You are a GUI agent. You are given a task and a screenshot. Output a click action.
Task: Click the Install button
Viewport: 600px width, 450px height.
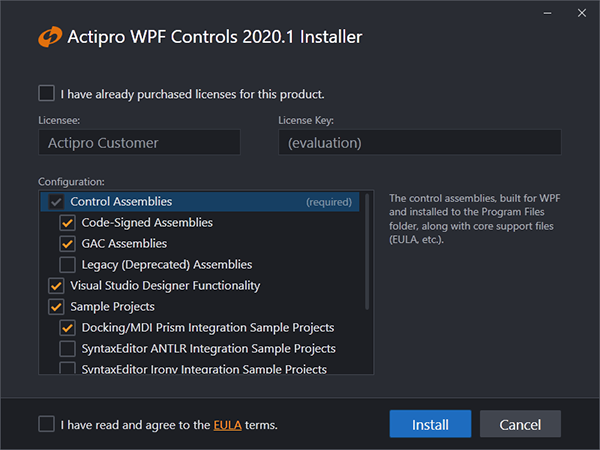(x=430, y=424)
